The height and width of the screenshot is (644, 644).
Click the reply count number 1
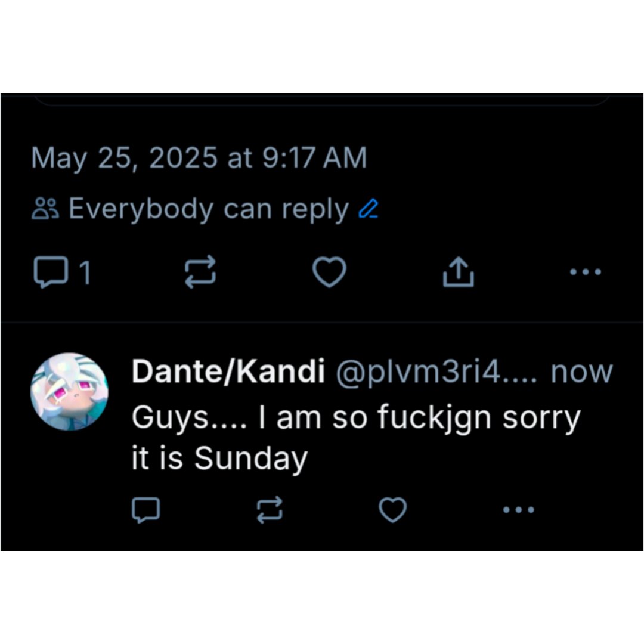click(85, 273)
